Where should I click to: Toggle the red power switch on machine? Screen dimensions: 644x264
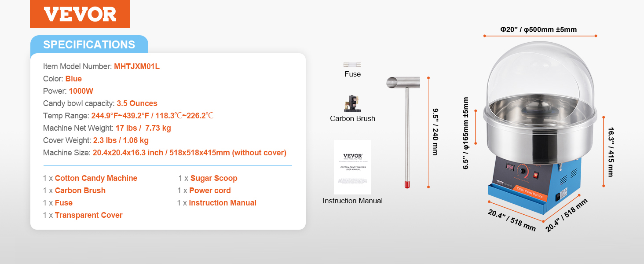(536, 175)
